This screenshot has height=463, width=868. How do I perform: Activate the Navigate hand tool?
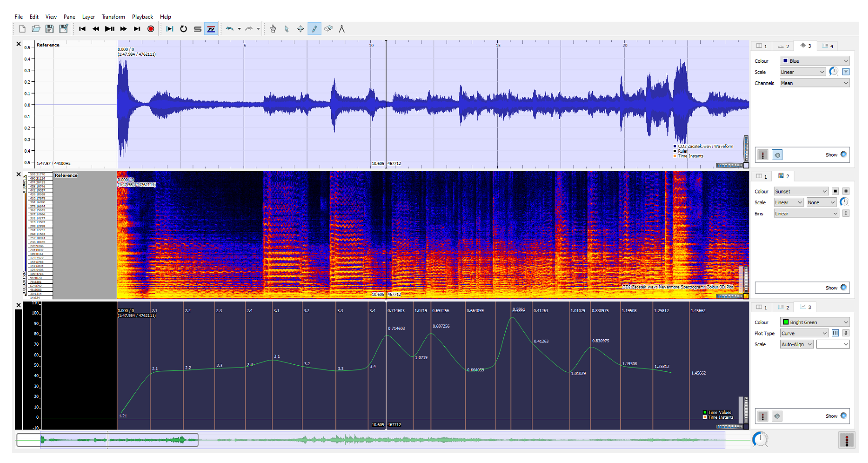(273, 29)
